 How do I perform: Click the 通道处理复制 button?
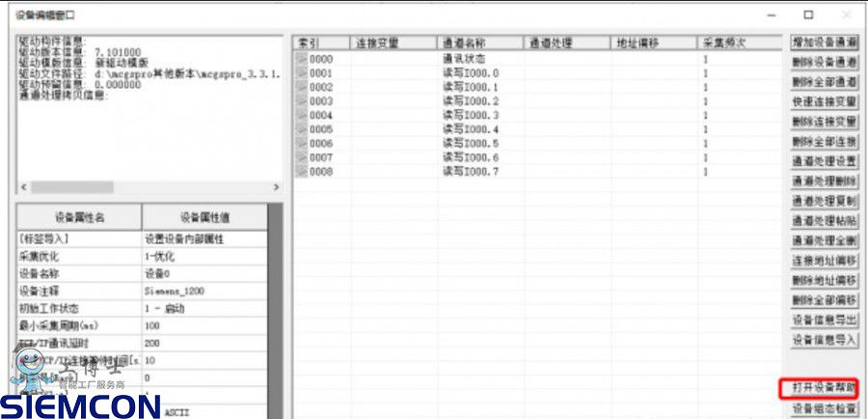824,201
